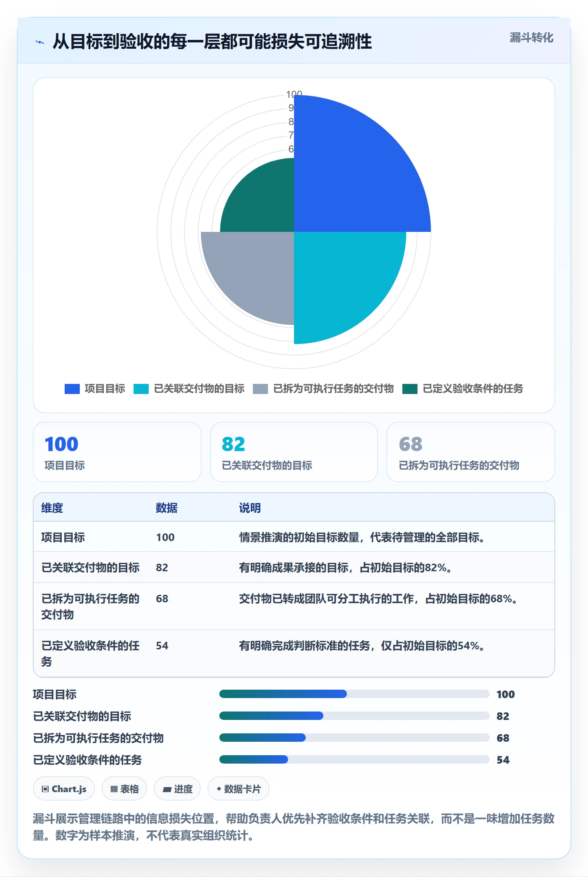The image size is (588, 877).
Task: Click 已定义验收条件的任务 legend label
Action: (x=473, y=389)
